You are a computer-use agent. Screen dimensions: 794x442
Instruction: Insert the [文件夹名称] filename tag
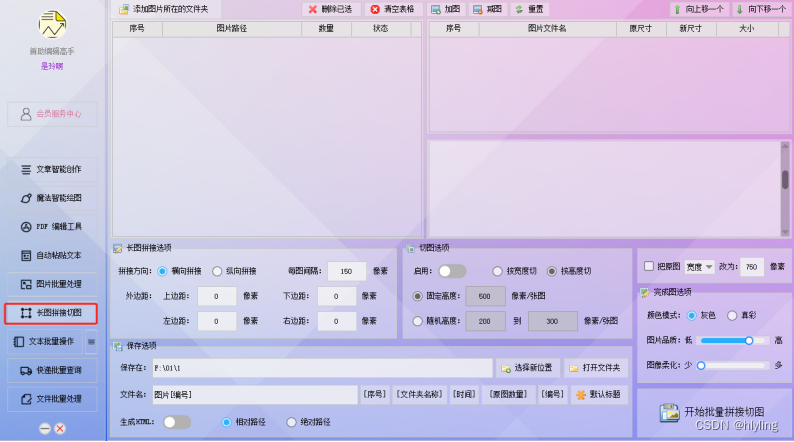(x=419, y=394)
